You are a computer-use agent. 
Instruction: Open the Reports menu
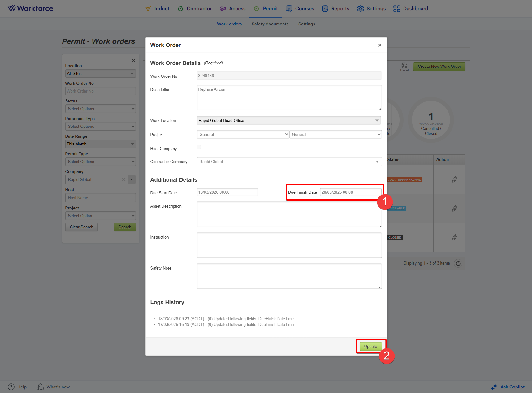336,9
